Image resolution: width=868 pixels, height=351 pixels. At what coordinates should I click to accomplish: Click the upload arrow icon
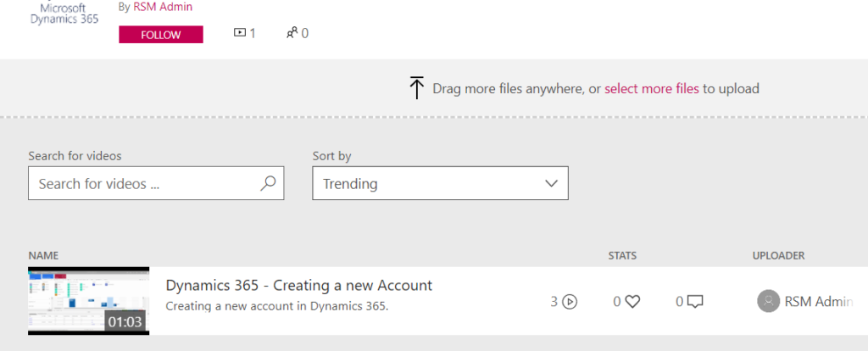[x=416, y=88]
